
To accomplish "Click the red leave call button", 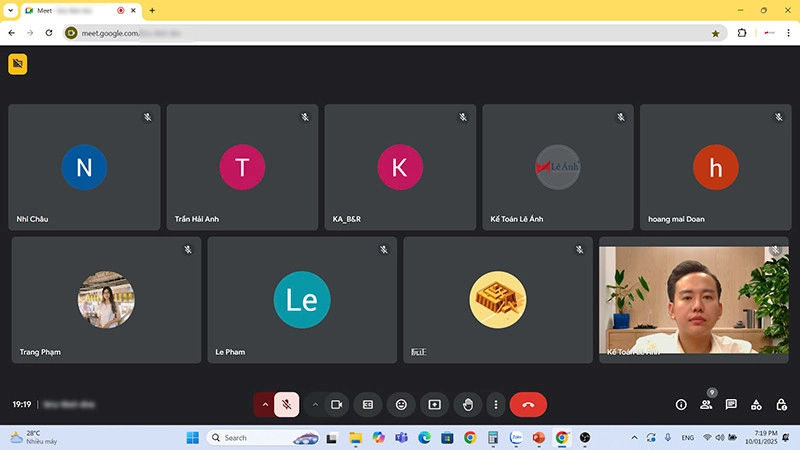I will point(528,404).
